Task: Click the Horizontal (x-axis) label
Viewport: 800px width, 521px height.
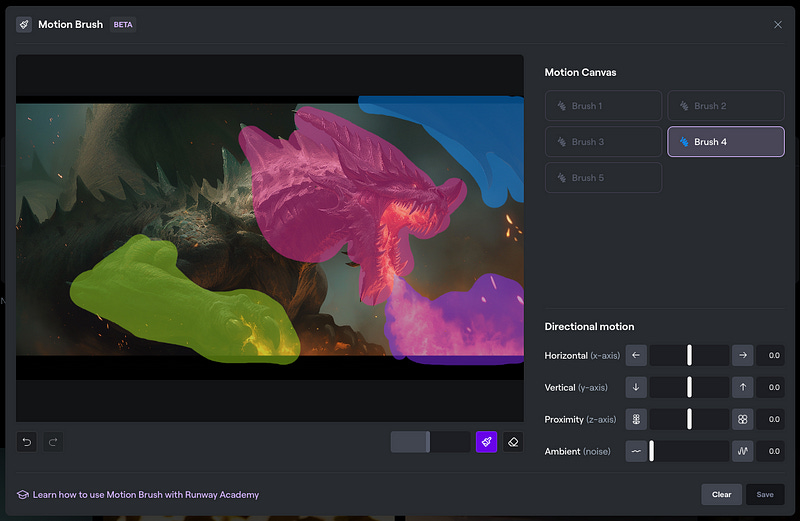Action: point(582,356)
